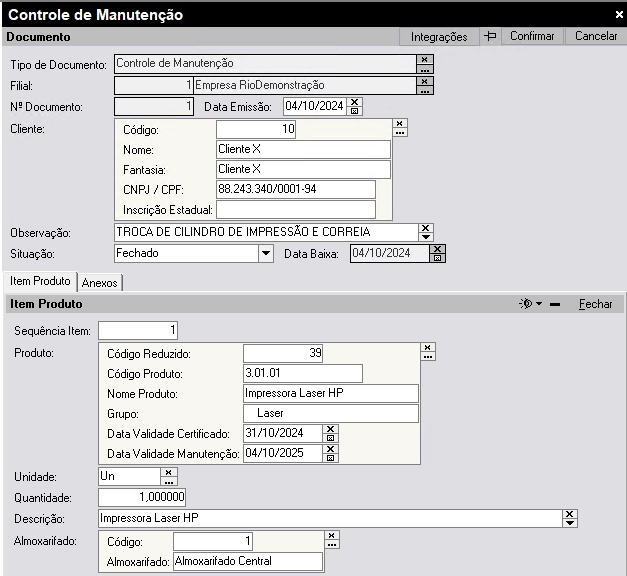Open the Produto lookup ellipsis button
Viewport: 627px width, 576px height.
428,356
